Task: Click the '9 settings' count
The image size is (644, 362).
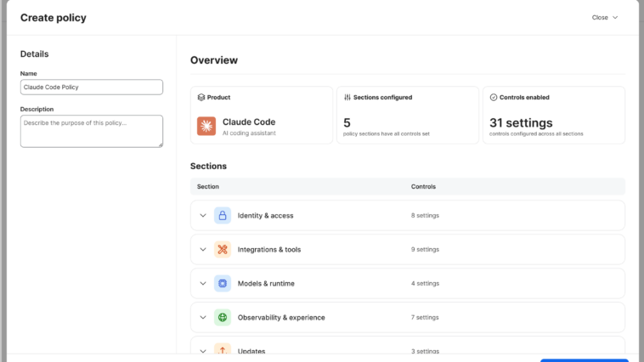Action: (x=425, y=250)
